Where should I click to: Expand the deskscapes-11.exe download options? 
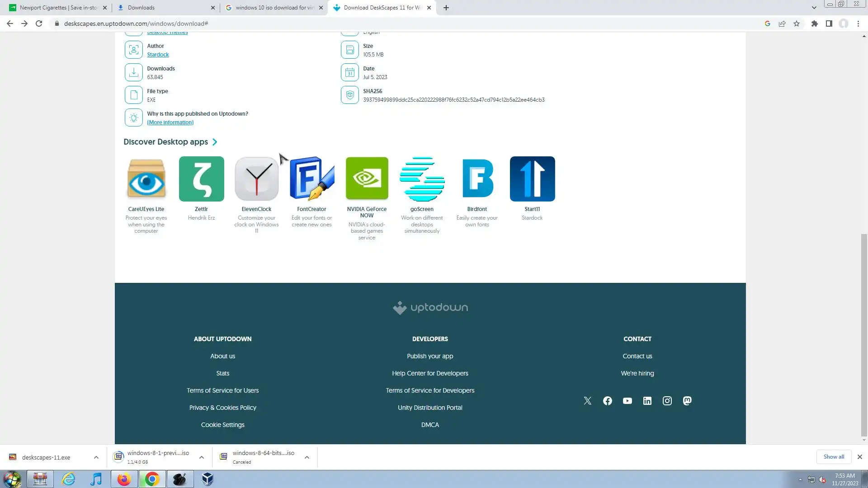96,457
